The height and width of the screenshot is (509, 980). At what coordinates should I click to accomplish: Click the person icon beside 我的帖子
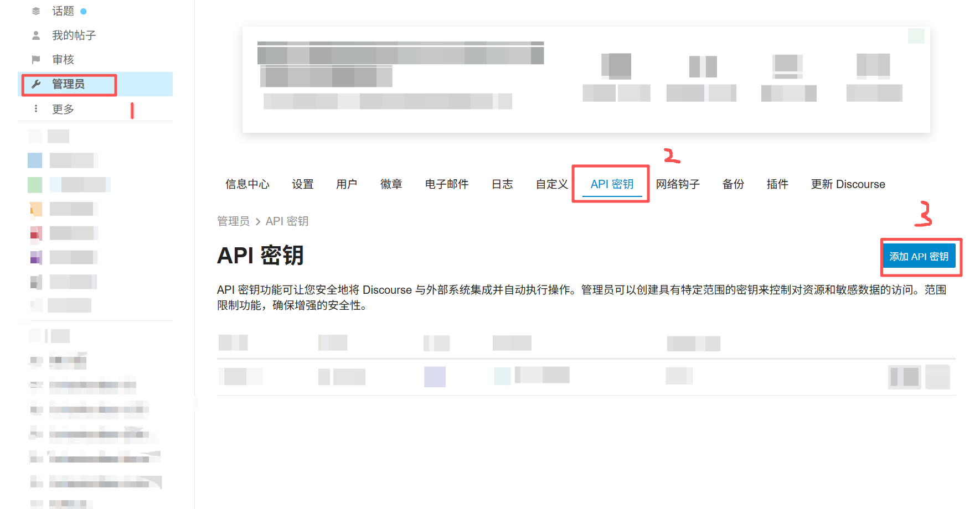click(36, 35)
